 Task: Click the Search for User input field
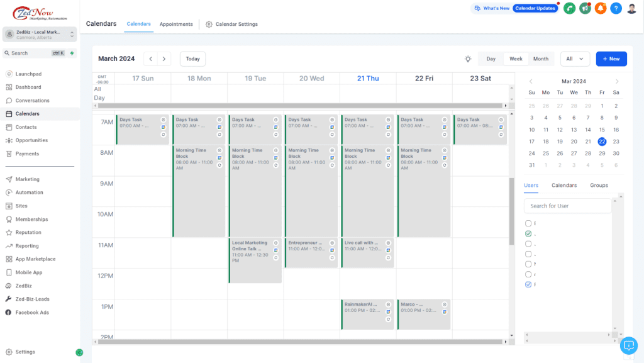click(x=567, y=205)
